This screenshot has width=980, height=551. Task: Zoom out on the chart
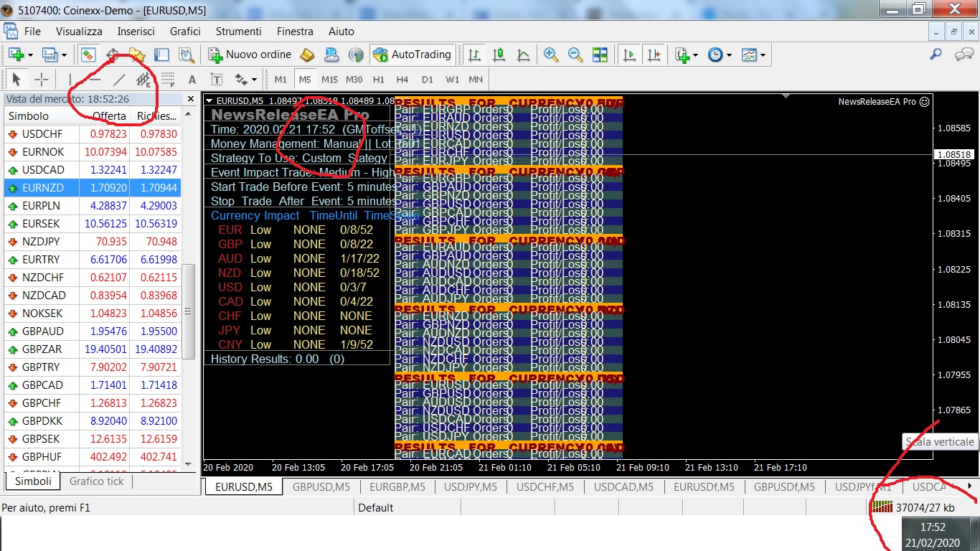(575, 55)
